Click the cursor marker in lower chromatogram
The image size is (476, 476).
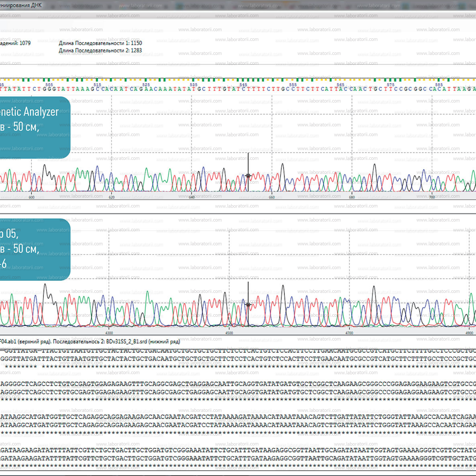click(248, 305)
